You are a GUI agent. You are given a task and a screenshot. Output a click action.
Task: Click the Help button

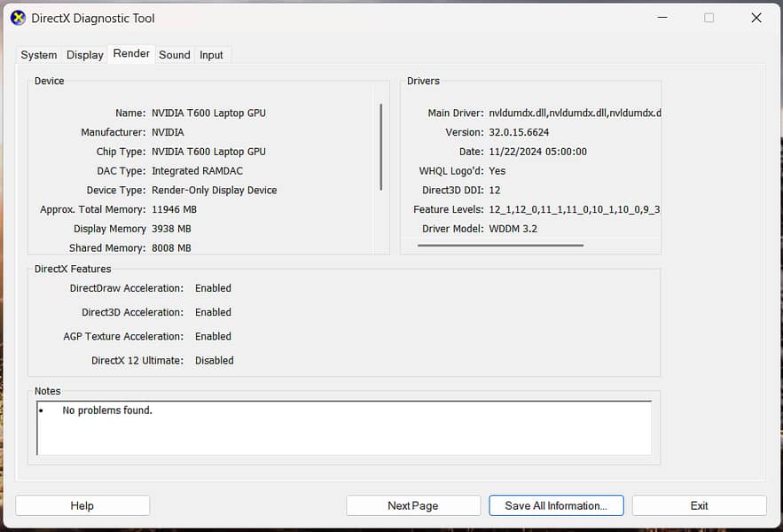coord(82,505)
